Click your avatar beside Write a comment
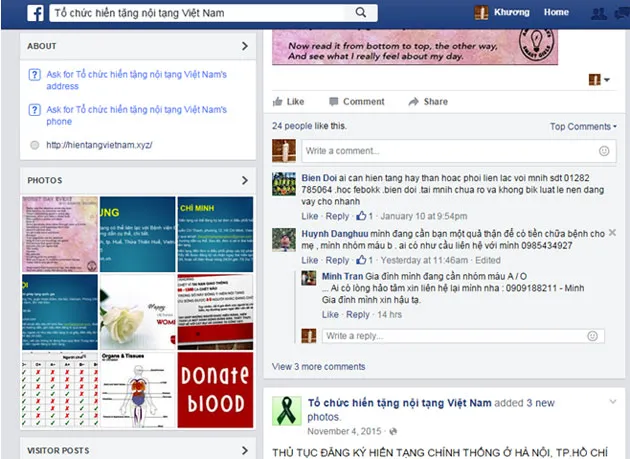 [284, 151]
